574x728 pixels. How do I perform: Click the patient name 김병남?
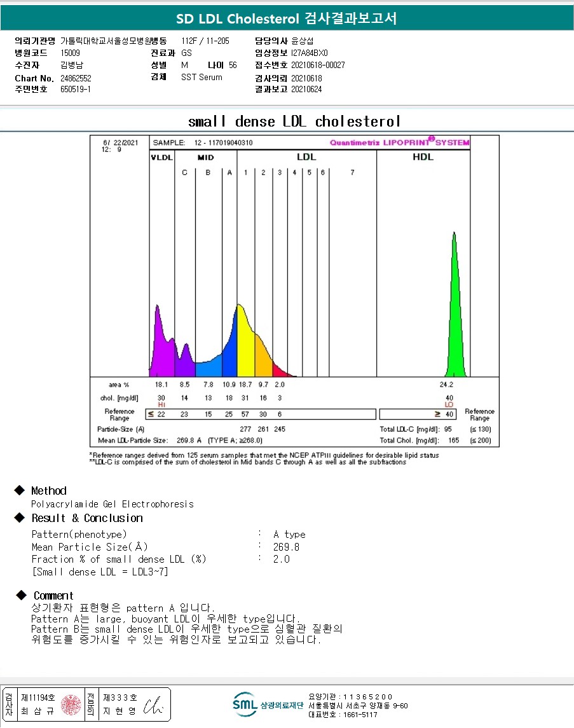(x=71, y=65)
